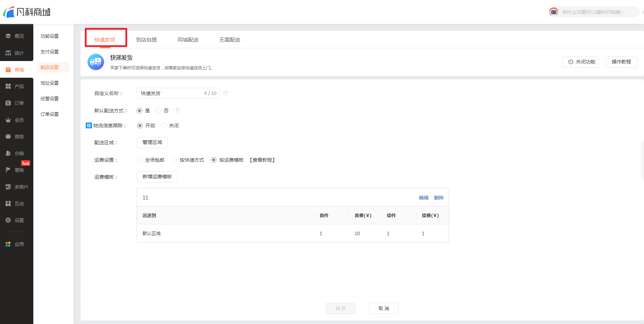Click help icon beside 默认配送方式 options
644x324 pixels.
[177, 110]
